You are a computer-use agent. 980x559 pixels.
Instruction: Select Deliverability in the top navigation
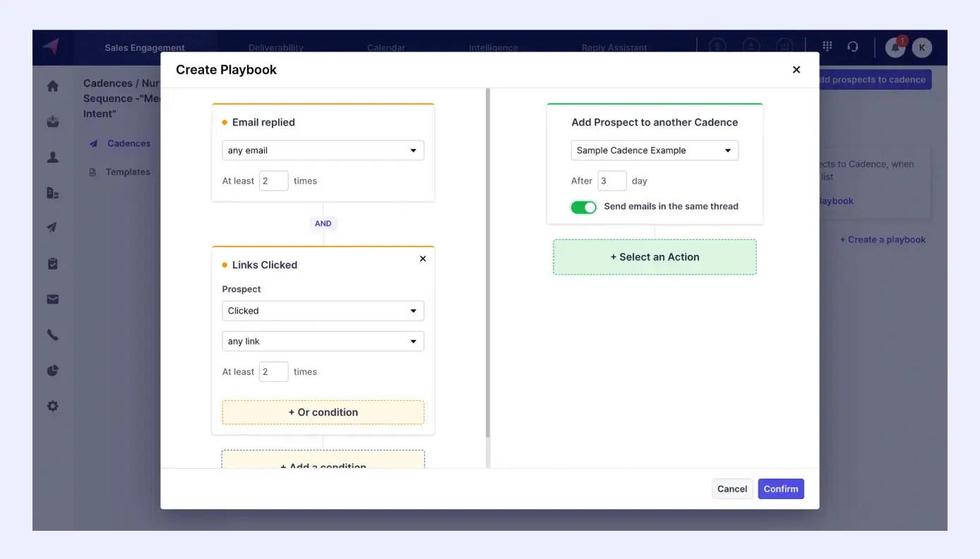pos(275,47)
